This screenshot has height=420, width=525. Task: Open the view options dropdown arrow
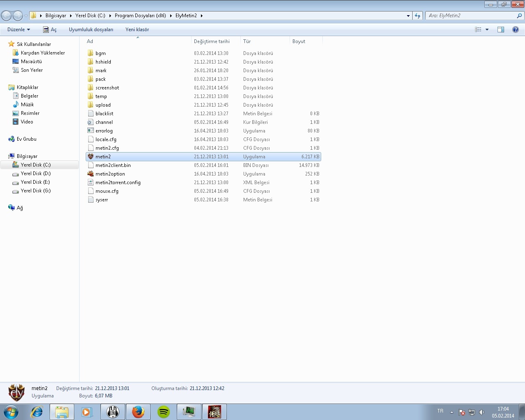(487, 30)
